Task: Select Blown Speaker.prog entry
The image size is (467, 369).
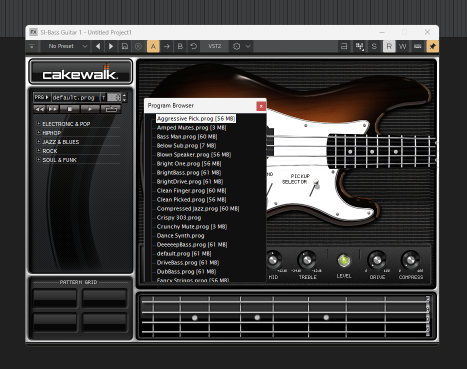Action: [194, 155]
